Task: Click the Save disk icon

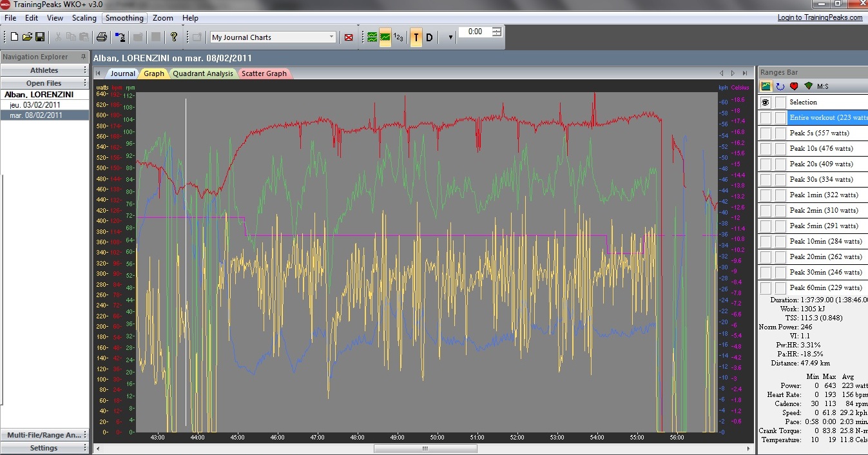Action: click(x=39, y=37)
